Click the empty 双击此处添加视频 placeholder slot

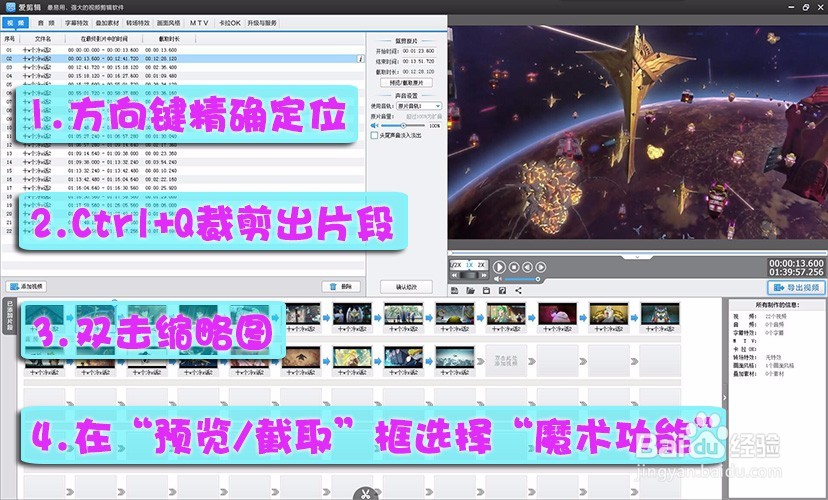(x=505, y=361)
